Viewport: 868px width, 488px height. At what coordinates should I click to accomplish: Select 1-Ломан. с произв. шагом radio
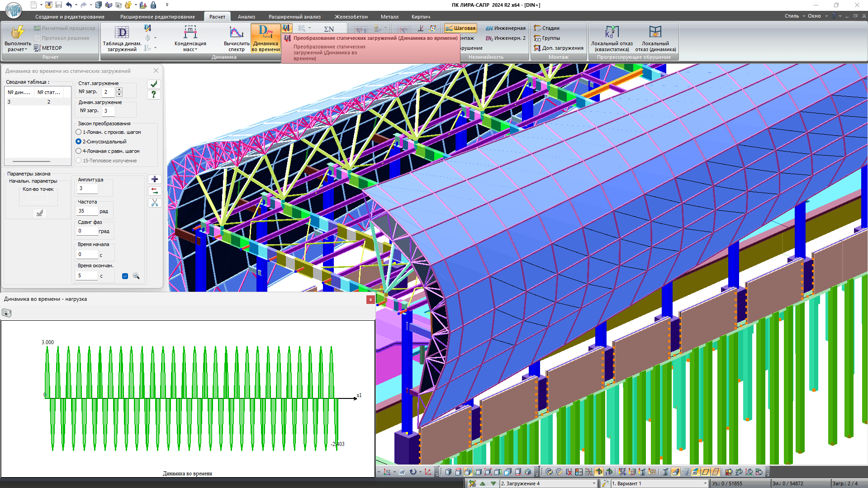point(79,132)
